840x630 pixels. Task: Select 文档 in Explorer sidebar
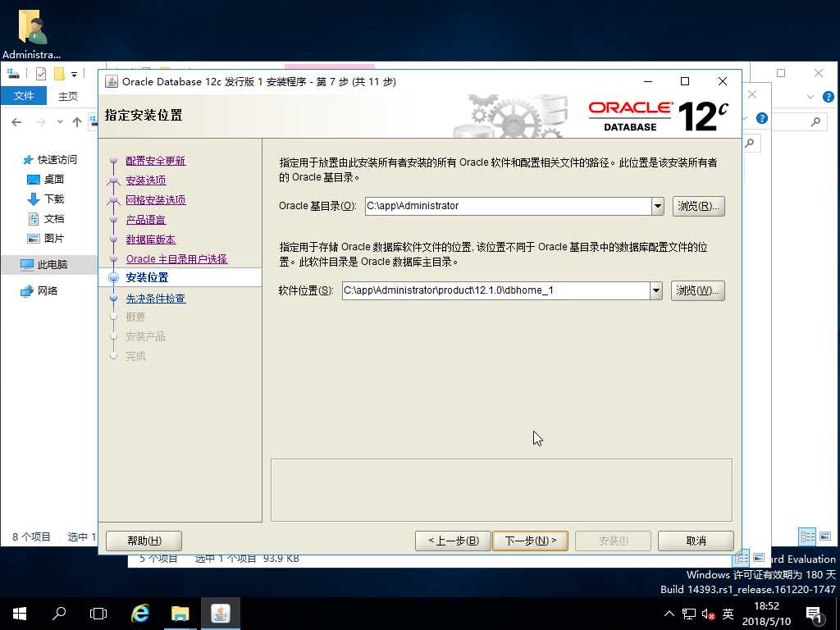53,219
